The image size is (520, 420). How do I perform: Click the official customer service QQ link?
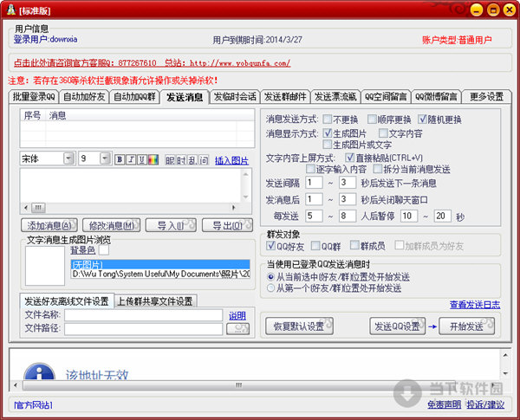[153, 62]
